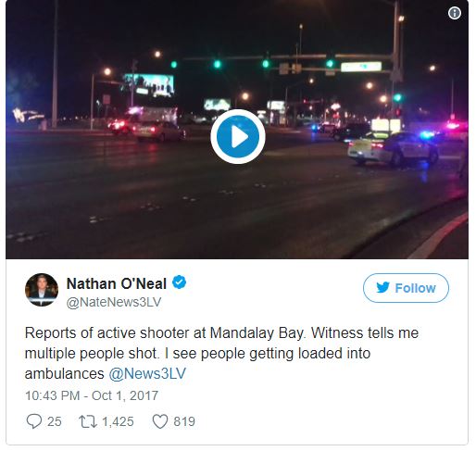Image resolution: width=476 pixels, height=451 pixels.
Task: Click the Oct 1, 2017 date
Action: pyautogui.click(x=125, y=395)
